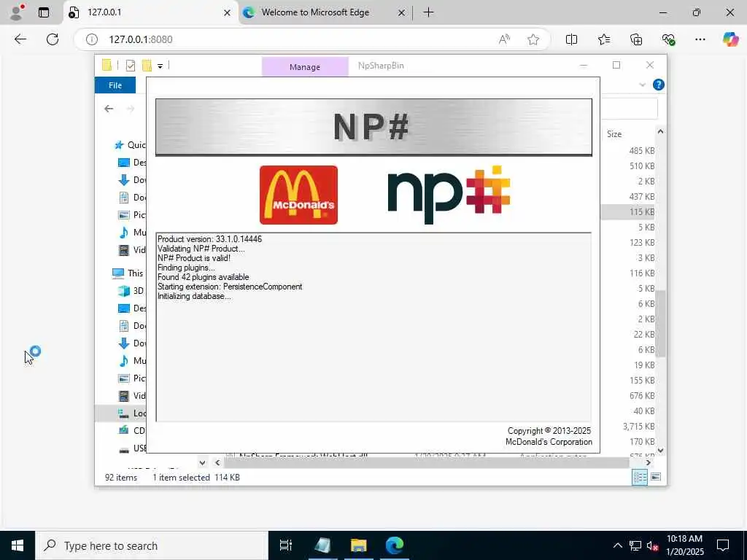This screenshot has height=560, width=747.
Task: Close the Welcome to Microsoft Edge tab
Action: (401, 13)
